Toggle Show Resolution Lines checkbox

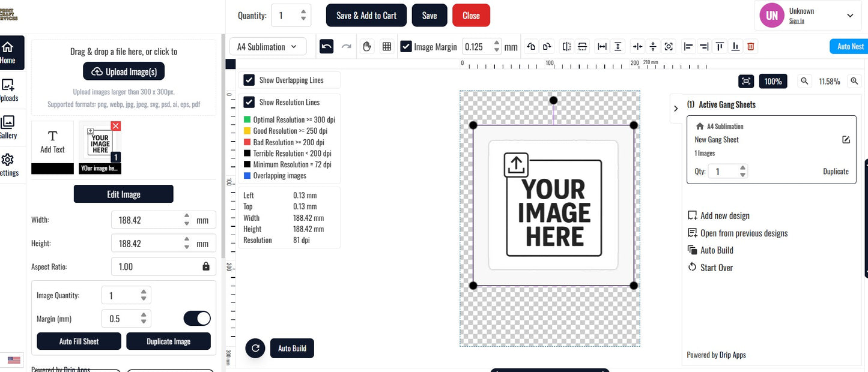tap(249, 102)
